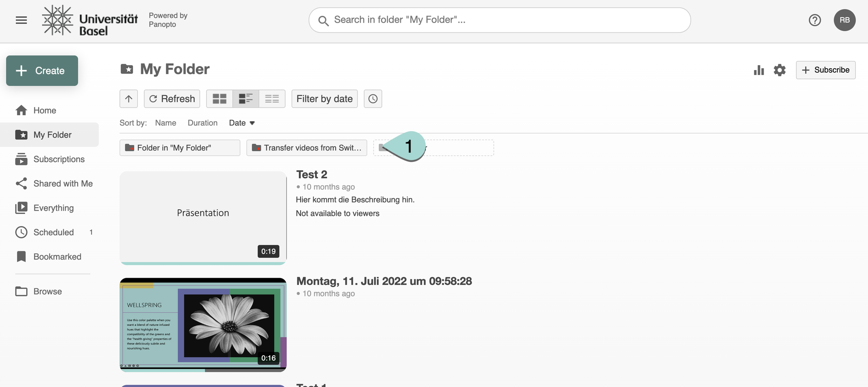This screenshot has width=868, height=387.
Task: Switch to compact list view
Action: point(272,99)
